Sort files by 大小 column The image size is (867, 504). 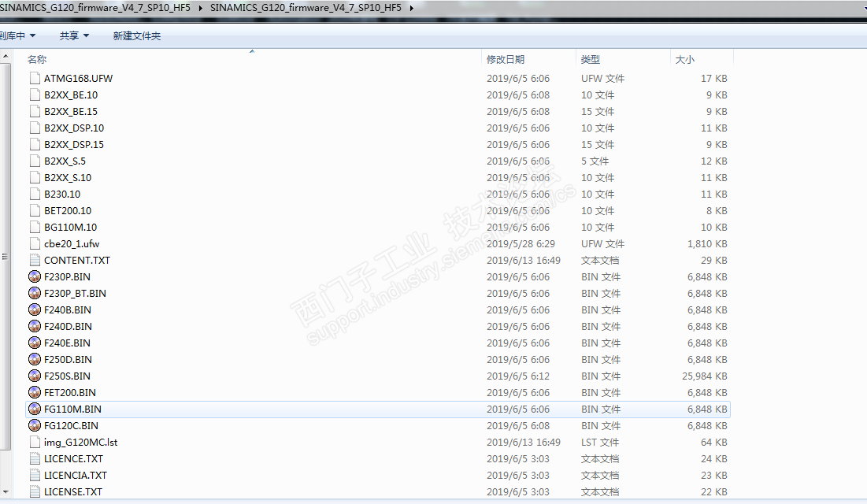684,59
